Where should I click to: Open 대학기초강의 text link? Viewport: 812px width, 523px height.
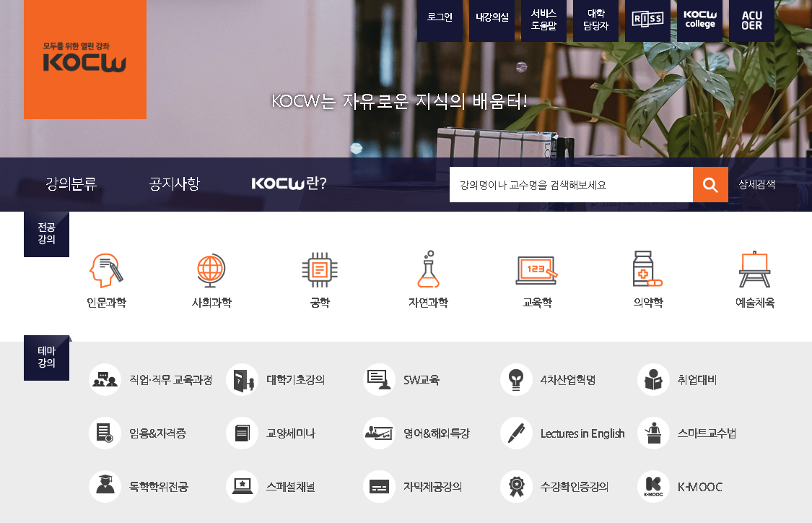pos(295,380)
